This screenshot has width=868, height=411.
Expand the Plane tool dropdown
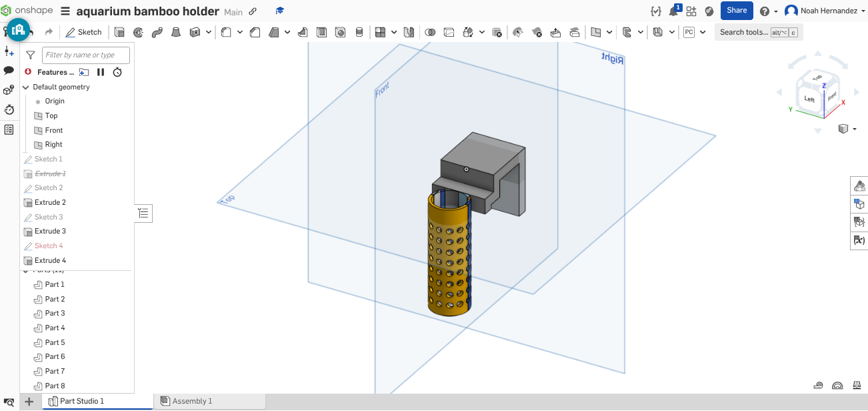pos(610,32)
